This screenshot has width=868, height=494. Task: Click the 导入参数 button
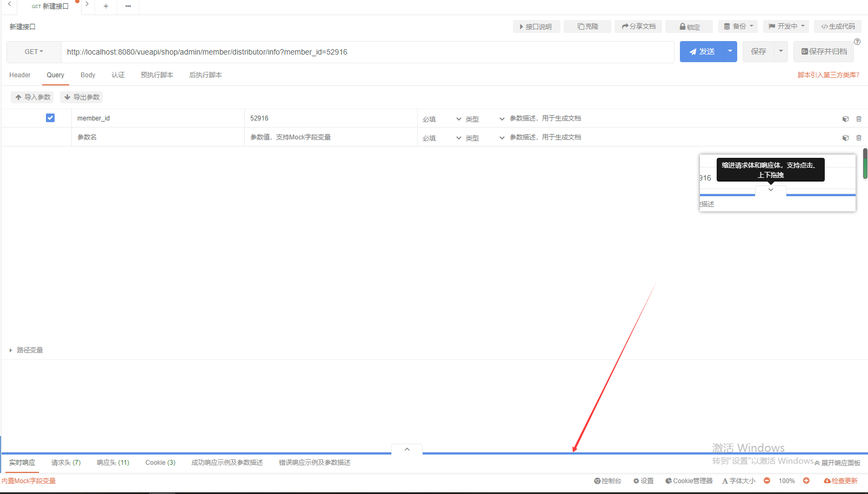[x=32, y=97]
